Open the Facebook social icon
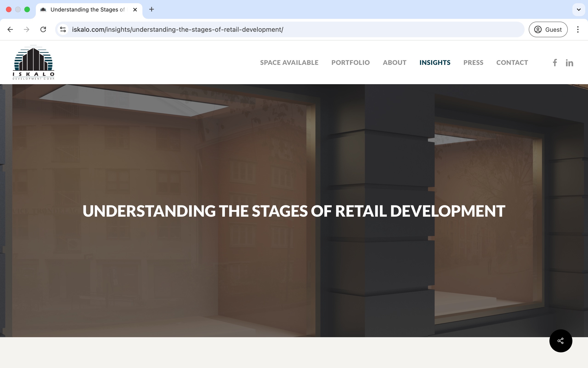 (x=555, y=63)
